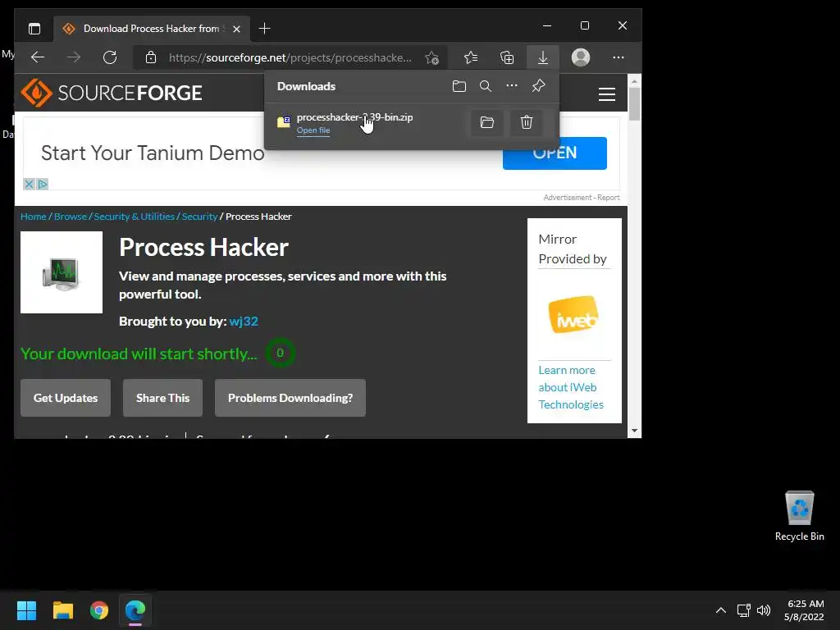Click the SourceForge logo

pos(112,93)
